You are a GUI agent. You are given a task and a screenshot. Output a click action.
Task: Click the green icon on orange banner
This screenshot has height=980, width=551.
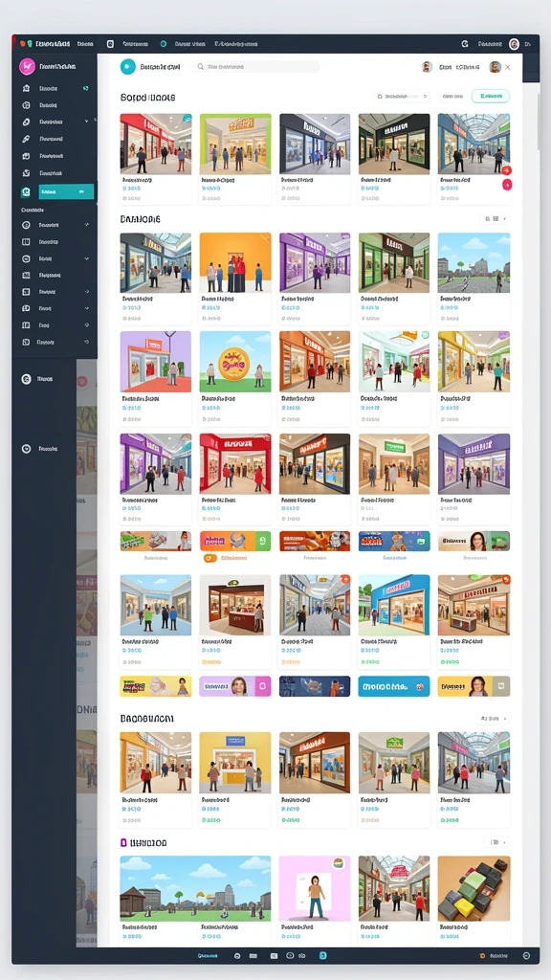click(x=262, y=542)
